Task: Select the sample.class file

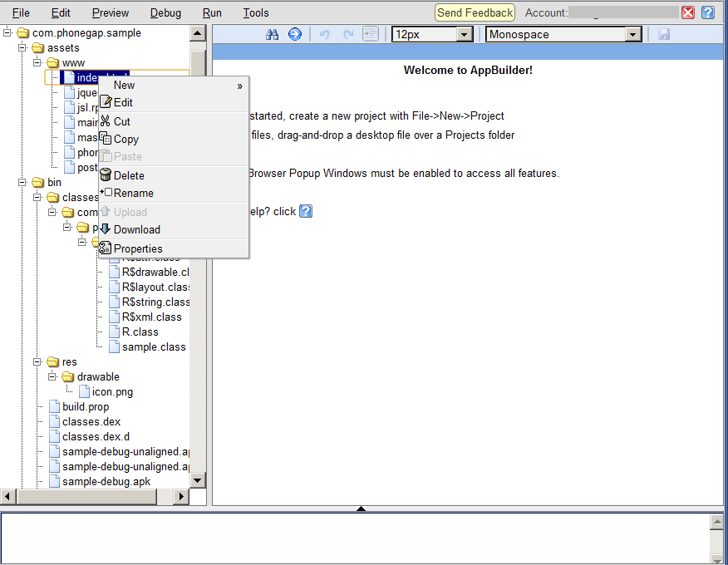Action: (154, 346)
